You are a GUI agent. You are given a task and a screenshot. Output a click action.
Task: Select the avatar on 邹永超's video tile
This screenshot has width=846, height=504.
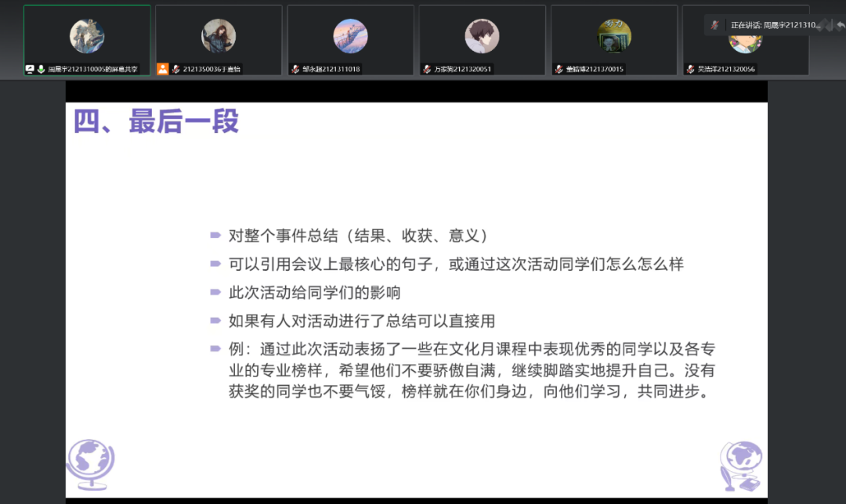350,36
